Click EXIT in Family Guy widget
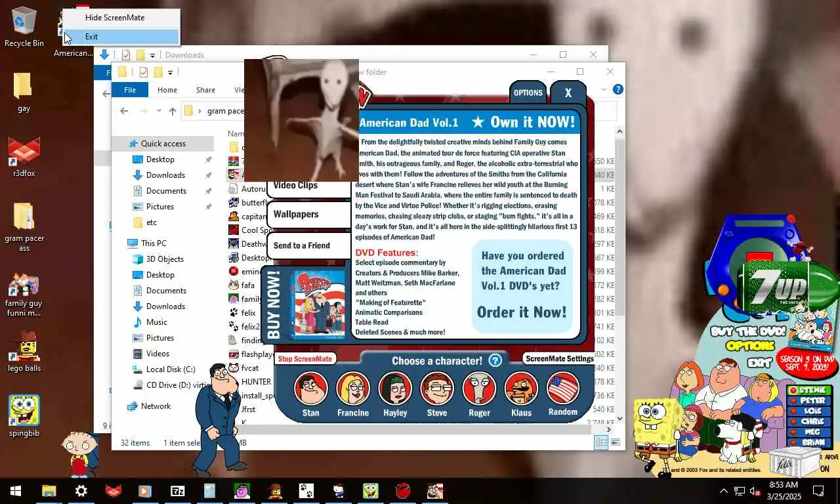Viewport: 840px width, 504px height. click(759, 362)
